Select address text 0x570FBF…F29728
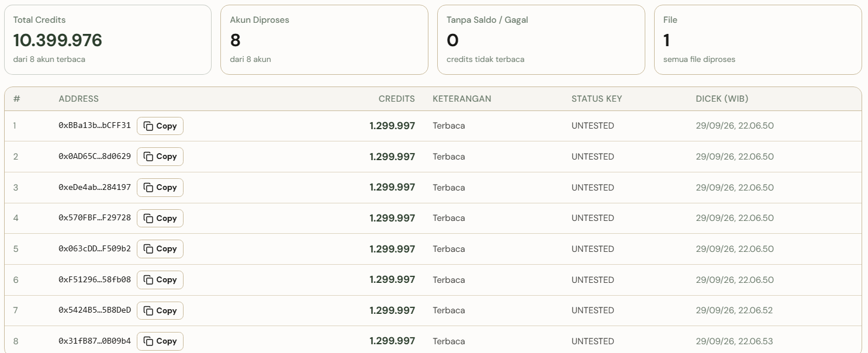 [x=95, y=218]
